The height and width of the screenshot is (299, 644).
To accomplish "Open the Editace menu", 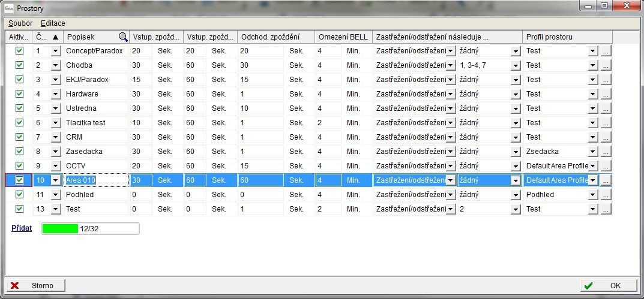I will pyautogui.click(x=53, y=23).
